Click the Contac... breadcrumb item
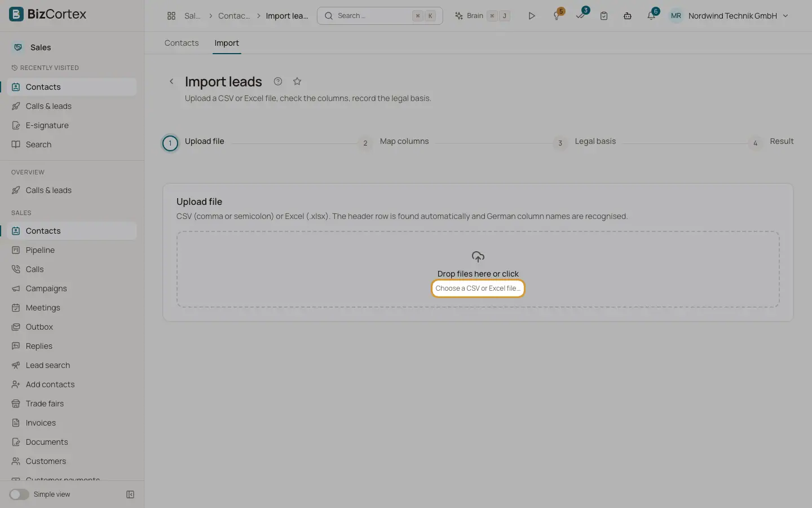 [234, 16]
